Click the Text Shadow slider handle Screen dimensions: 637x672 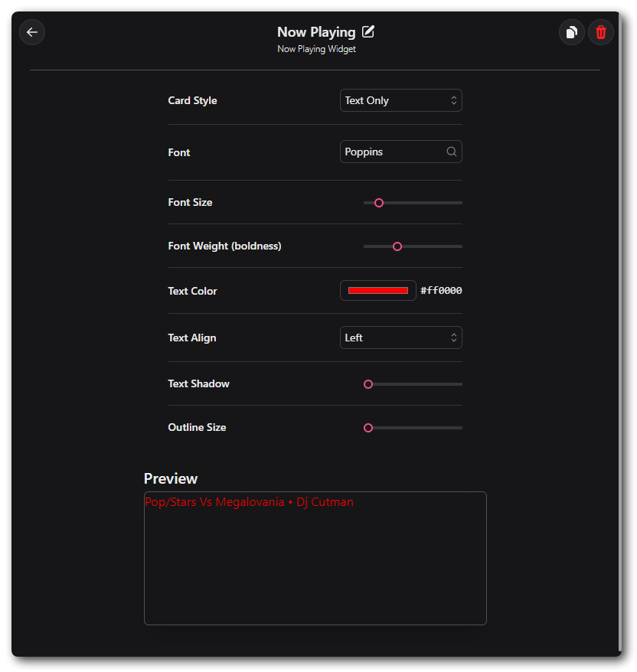click(368, 384)
